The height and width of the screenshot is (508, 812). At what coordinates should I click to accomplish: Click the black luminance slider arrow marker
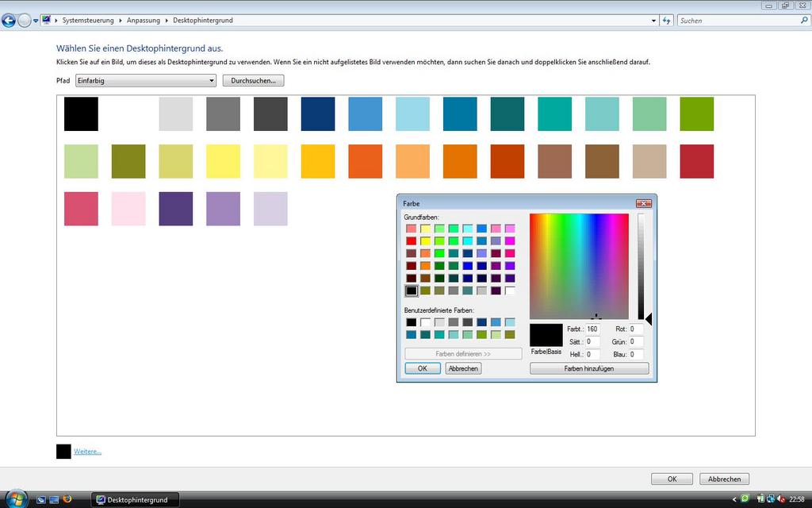pos(649,319)
